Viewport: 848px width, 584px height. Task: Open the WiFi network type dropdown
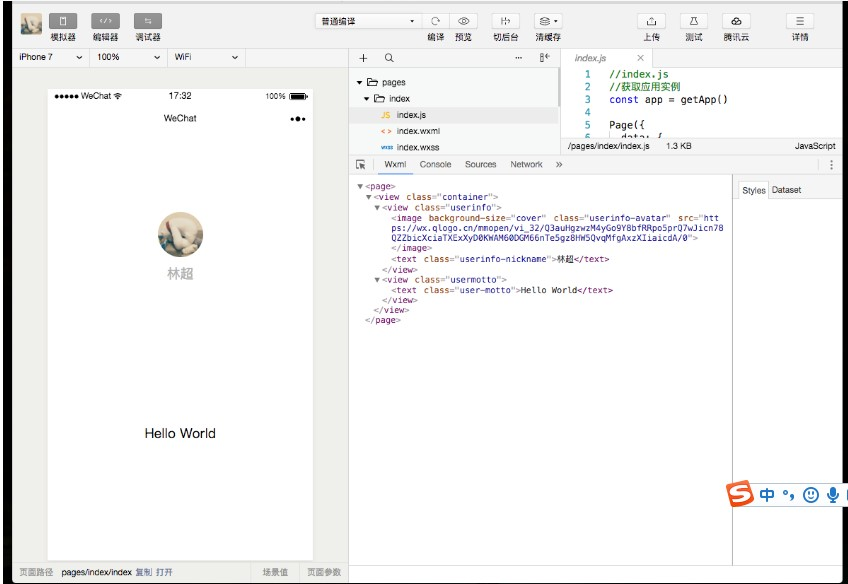coord(207,57)
